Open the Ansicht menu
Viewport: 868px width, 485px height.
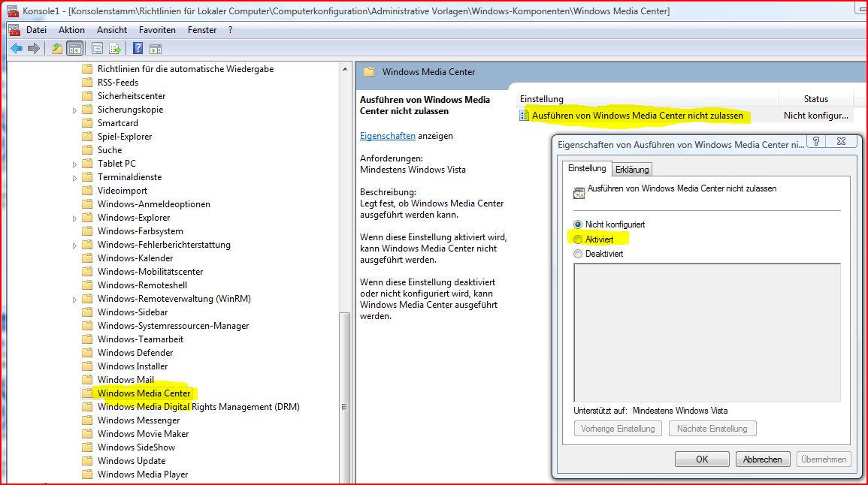click(x=112, y=30)
